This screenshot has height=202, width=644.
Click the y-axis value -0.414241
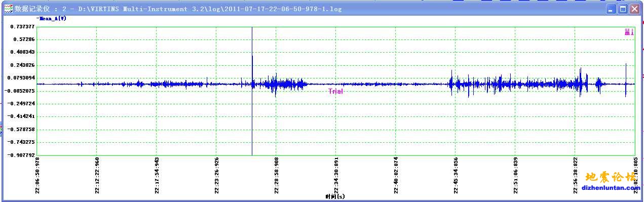coord(22,116)
